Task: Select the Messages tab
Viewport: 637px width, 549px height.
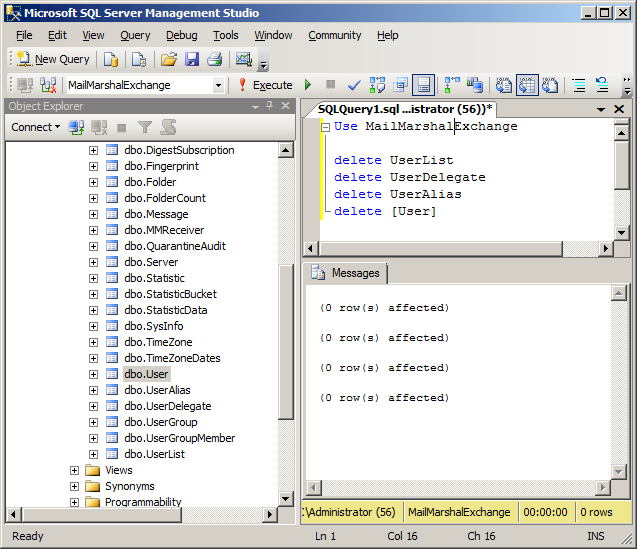Action: pyautogui.click(x=346, y=273)
